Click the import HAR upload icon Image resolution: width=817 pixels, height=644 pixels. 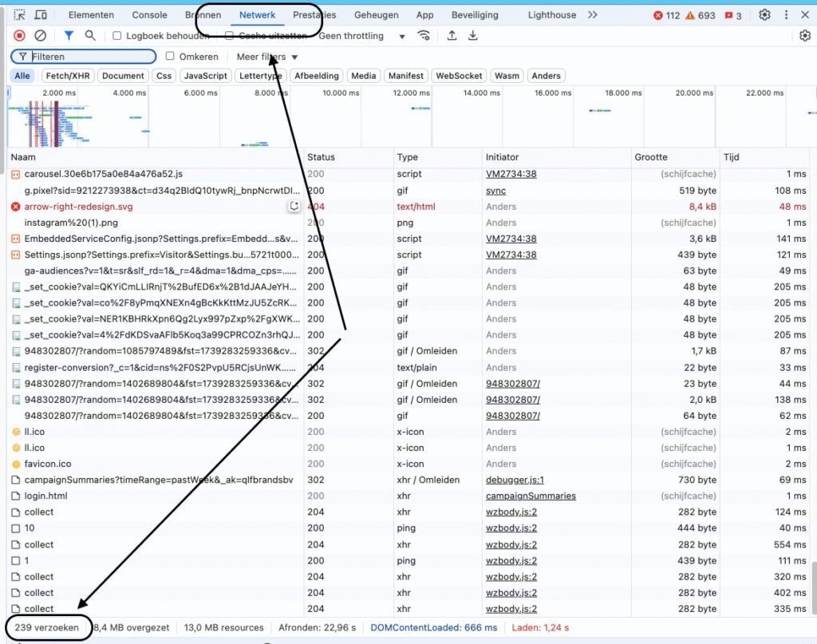452,36
